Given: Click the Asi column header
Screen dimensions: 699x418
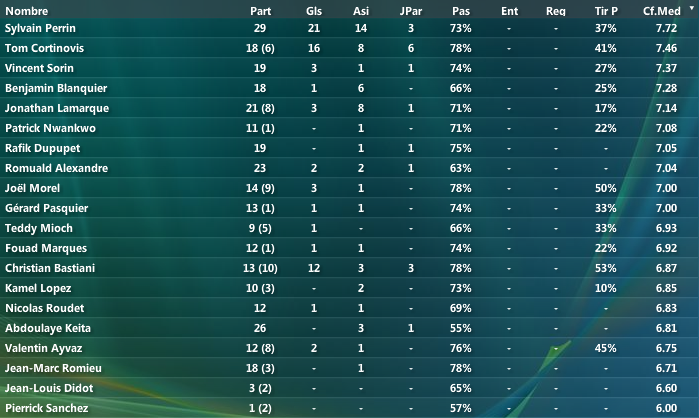Looking at the screenshot, I should point(361,11).
